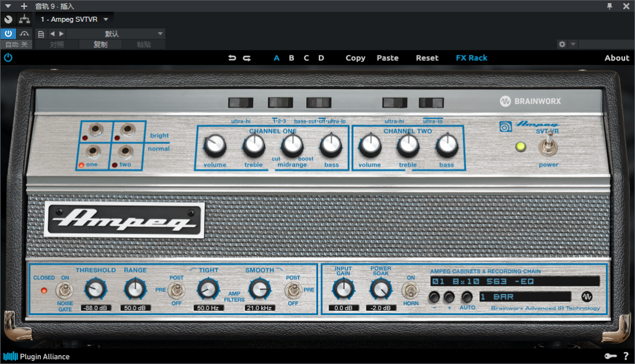
Task: Click the Reset button
Action: (427, 58)
